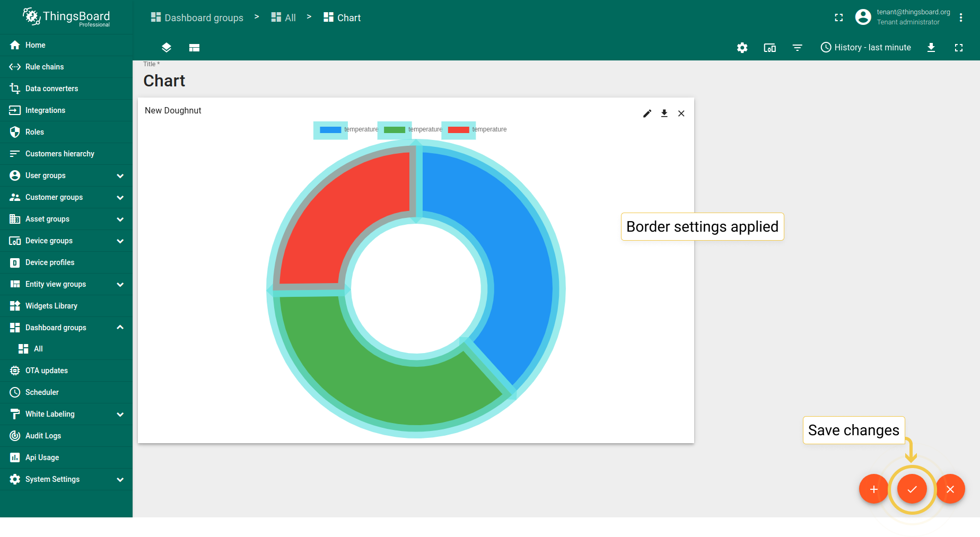Click Dashboard groups breadcrumb
Screen dimensions: 980x537
197,17
